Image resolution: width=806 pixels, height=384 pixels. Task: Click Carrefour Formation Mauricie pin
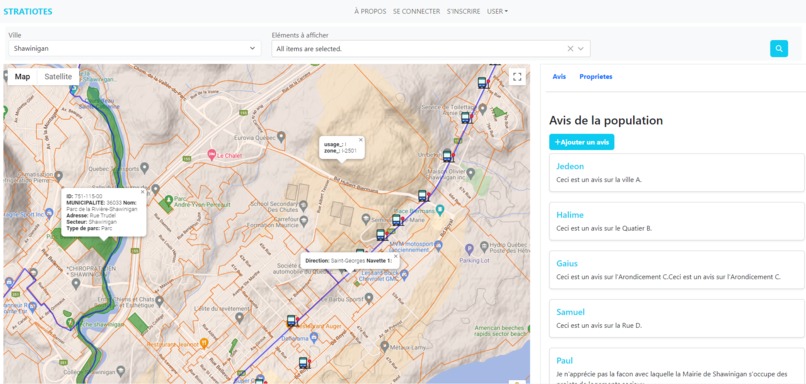[x=304, y=222]
